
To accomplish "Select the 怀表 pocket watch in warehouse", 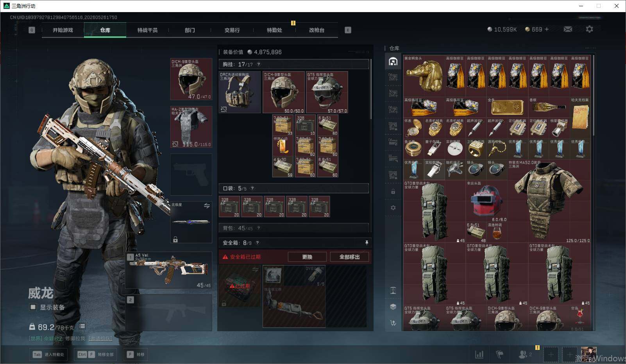I will [414, 128].
